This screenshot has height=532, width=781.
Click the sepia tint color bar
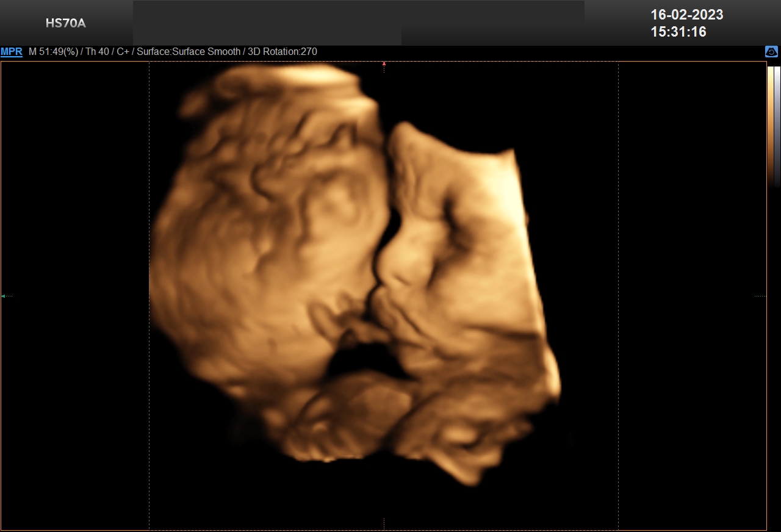[x=771, y=126]
